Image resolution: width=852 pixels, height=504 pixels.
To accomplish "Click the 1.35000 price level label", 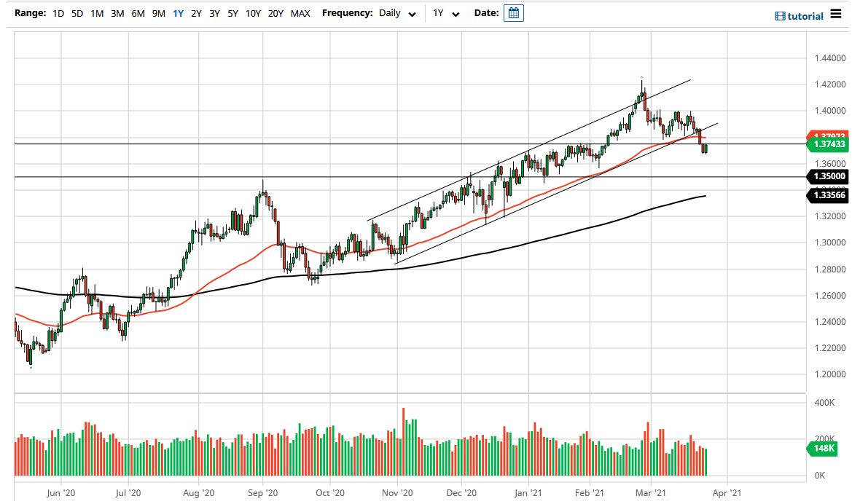I will click(829, 176).
